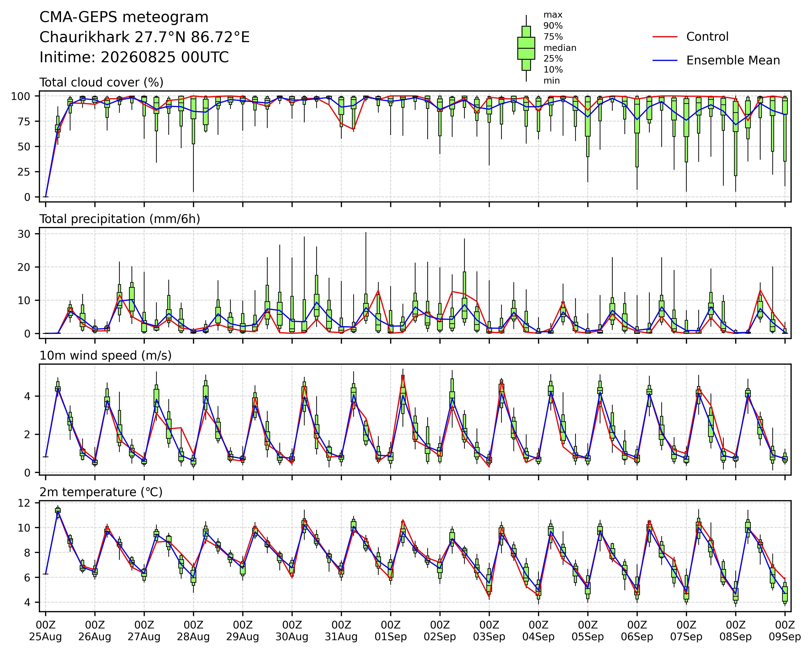The height and width of the screenshot is (653, 812).
Task: Click the 'Total cloud cover (%)' panel title
Action: [101, 82]
